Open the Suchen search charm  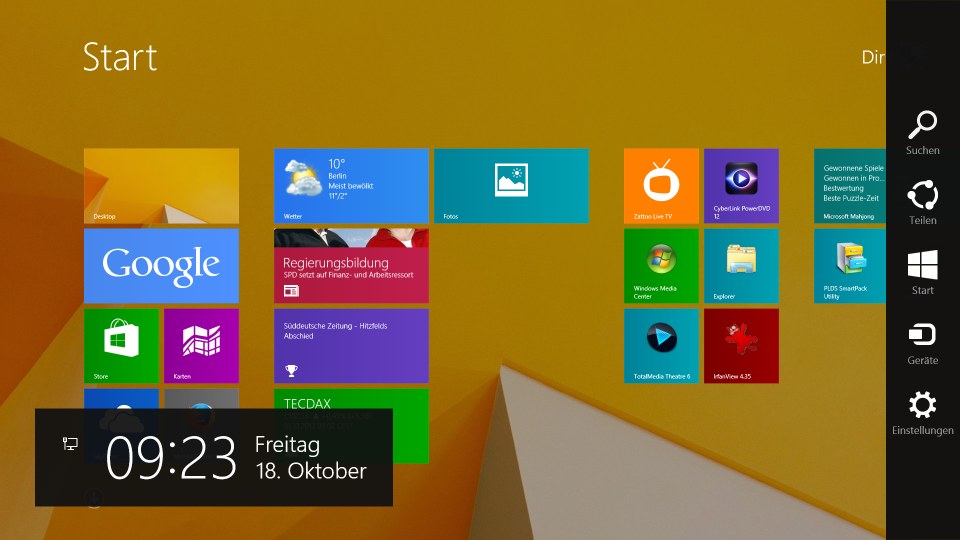point(923,133)
